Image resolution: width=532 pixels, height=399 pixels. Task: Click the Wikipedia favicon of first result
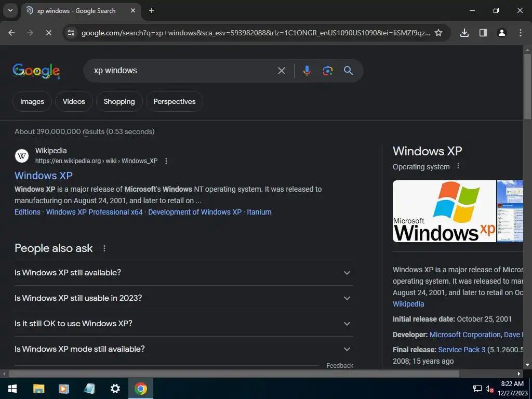pos(22,156)
